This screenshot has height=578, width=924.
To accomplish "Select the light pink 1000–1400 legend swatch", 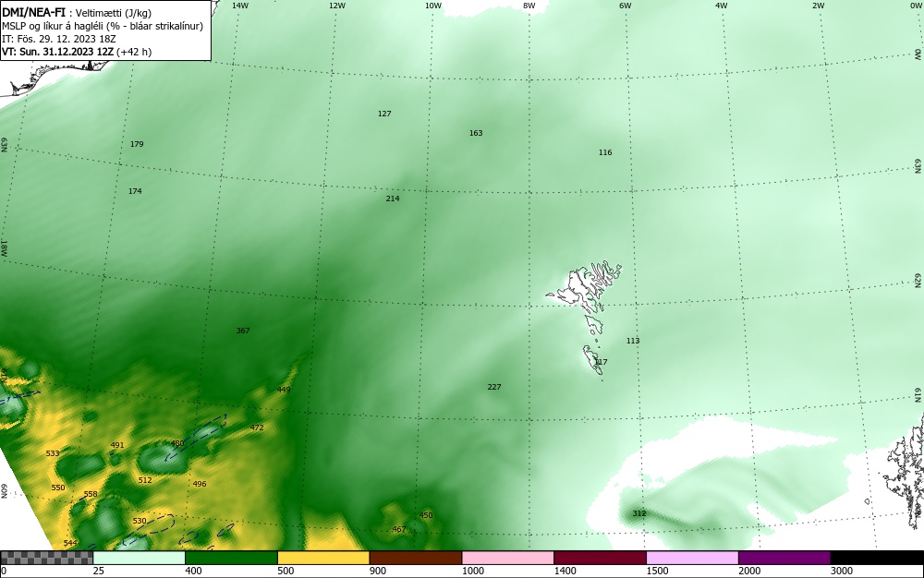I will coord(508,558).
